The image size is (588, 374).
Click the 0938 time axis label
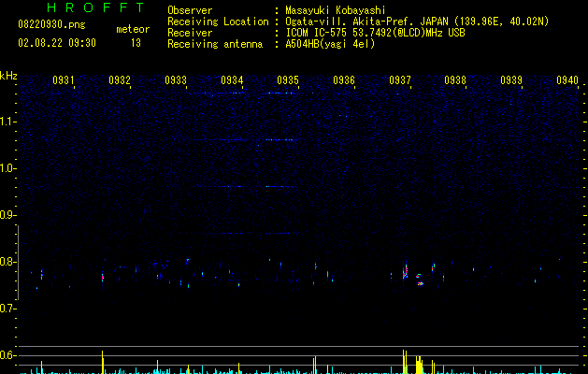(x=455, y=80)
